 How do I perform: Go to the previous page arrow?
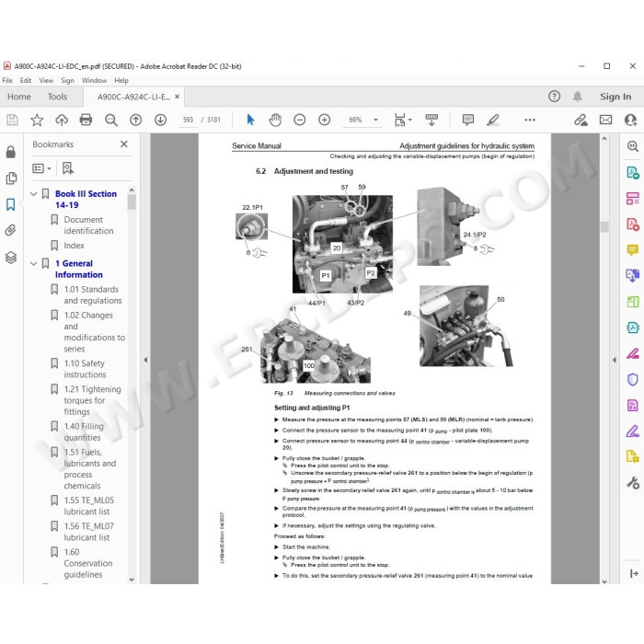pyautogui.click(x=136, y=120)
